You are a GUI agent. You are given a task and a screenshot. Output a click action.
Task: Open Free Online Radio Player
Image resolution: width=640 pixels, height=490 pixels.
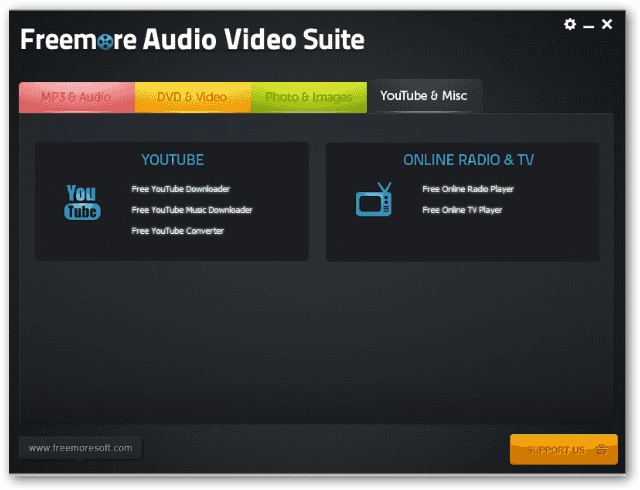pyautogui.click(x=468, y=189)
